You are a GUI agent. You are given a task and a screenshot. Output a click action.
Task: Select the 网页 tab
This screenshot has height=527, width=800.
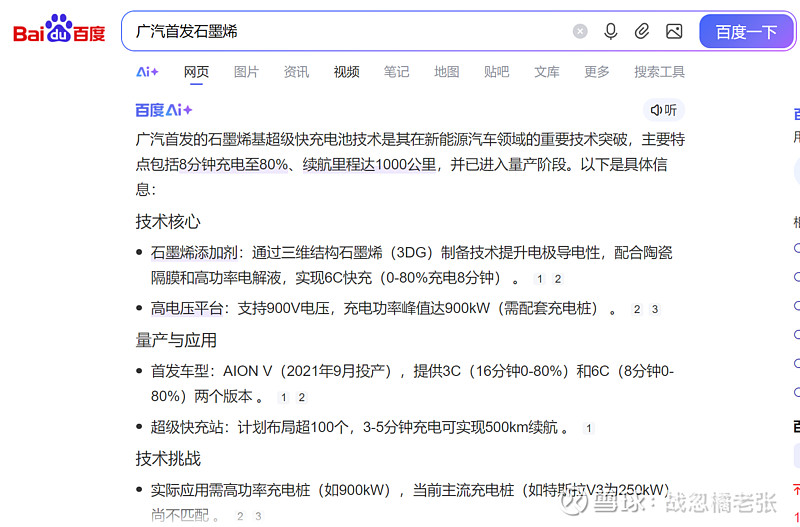tap(196, 72)
